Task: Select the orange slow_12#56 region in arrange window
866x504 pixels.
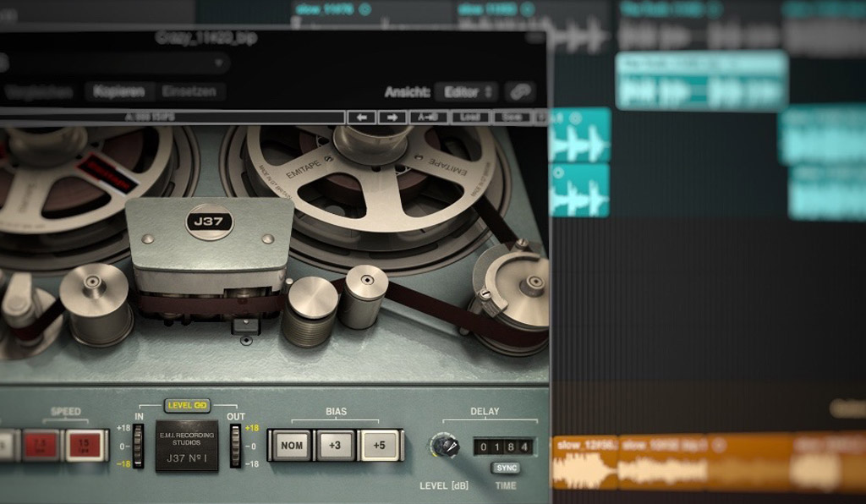Action: tap(584, 463)
